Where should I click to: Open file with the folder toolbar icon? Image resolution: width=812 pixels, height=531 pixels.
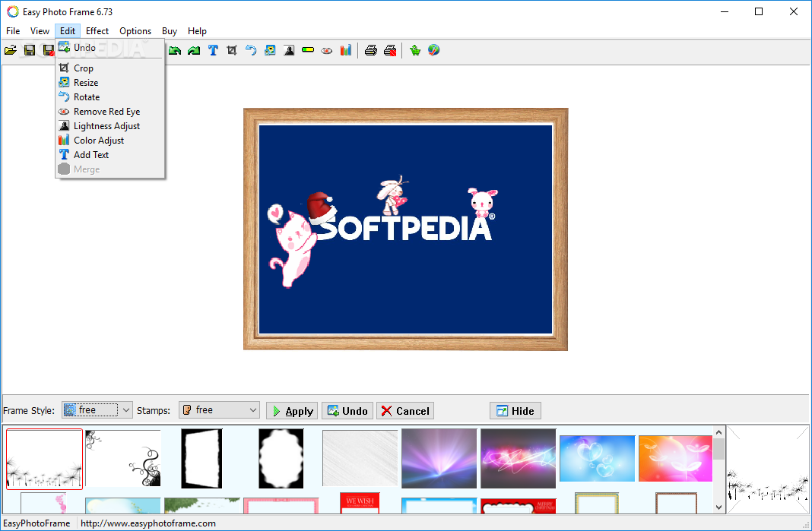pyautogui.click(x=11, y=50)
